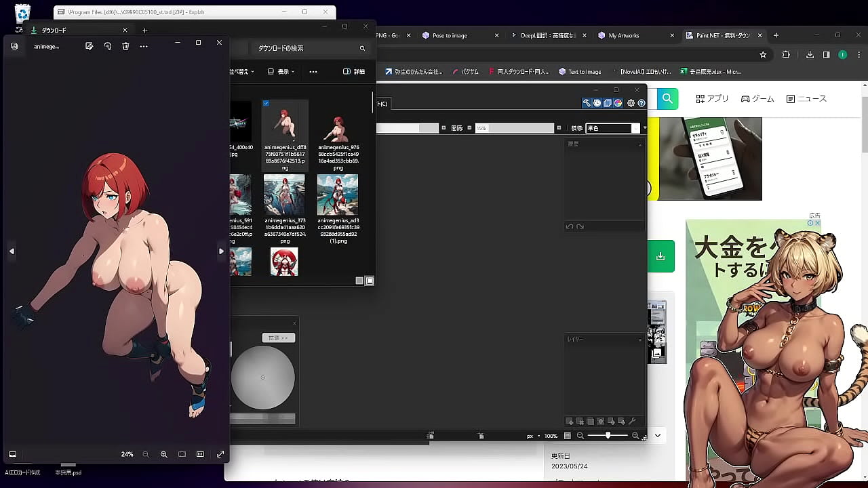The height and width of the screenshot is (488, 868).
Task: Click the duplicate layer icon
Action: coord(590,422)
